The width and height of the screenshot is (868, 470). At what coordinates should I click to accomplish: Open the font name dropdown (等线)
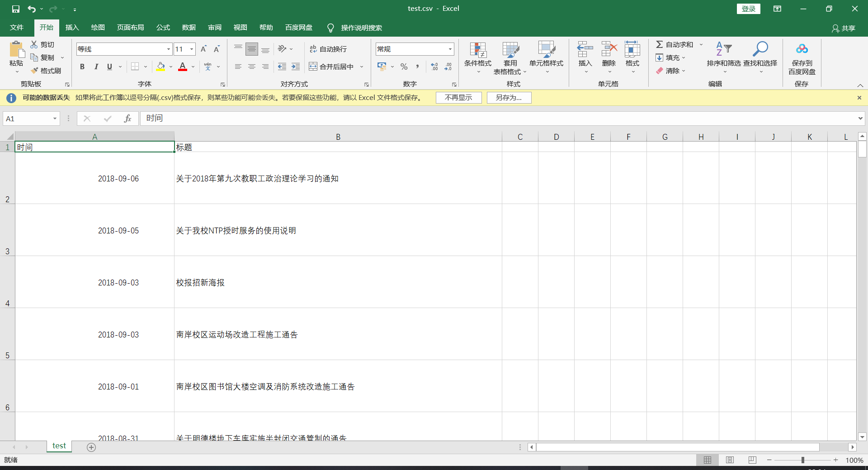click(x=169, y=49)
